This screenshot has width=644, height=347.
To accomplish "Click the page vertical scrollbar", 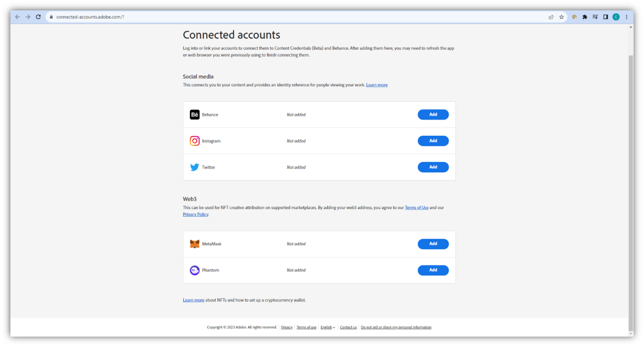I will (x=630, y=188).
